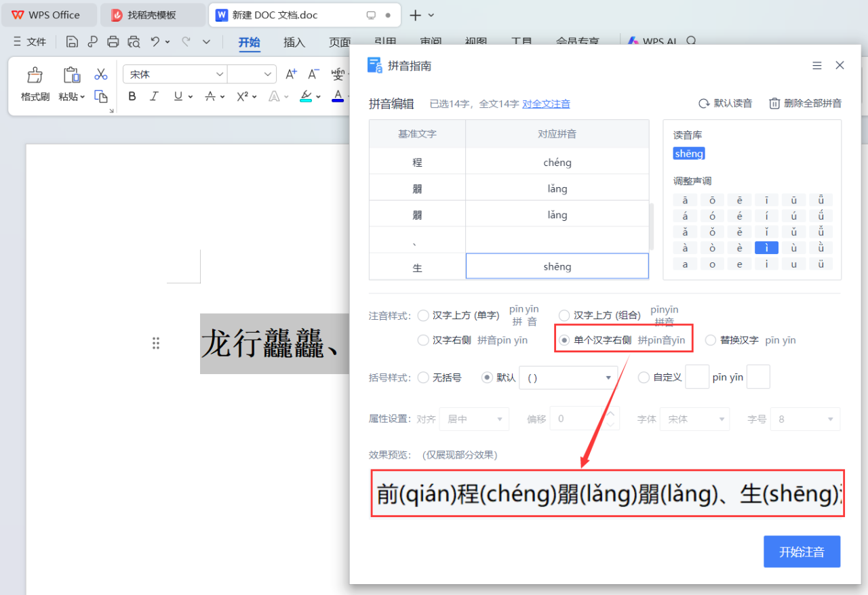Select 汉字上方 (单字) radio option

423,315
